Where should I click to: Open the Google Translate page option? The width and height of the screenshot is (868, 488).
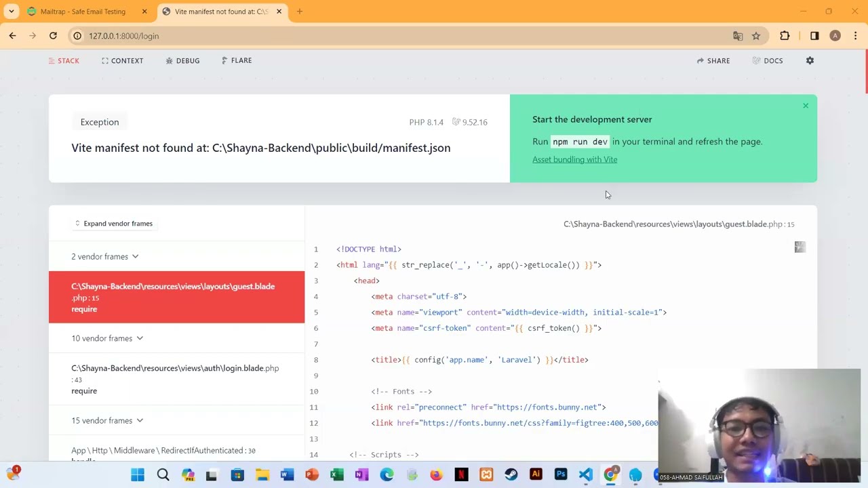click(x=738, y=36)
